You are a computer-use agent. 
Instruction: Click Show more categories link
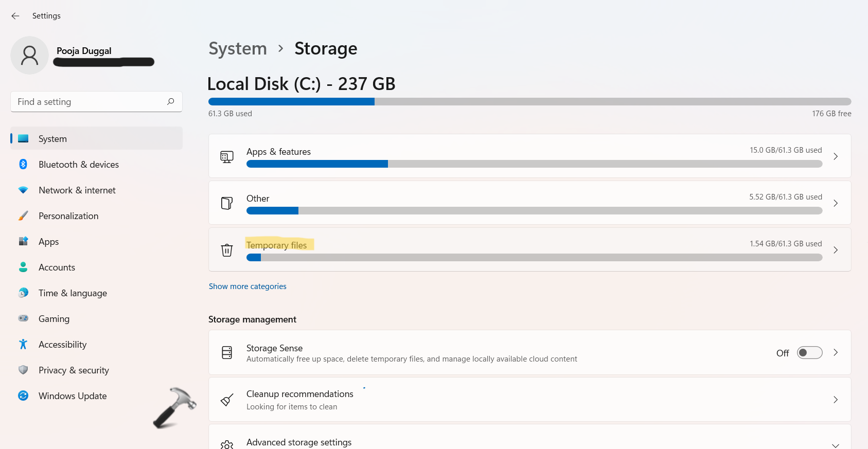[247, 286]
